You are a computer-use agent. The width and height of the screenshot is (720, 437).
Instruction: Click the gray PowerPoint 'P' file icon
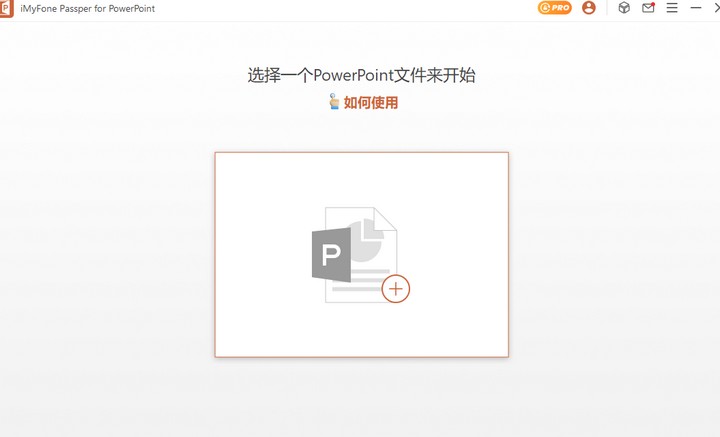pyautogui.click(x=331, y=254)
